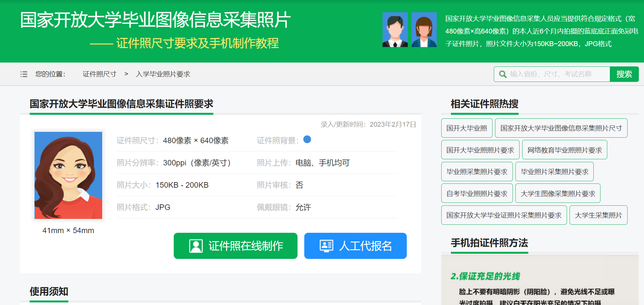Click the upload value 电脑、手机均可
The image size is (644, 305).
pyautogui.click(x=323, y=163)
